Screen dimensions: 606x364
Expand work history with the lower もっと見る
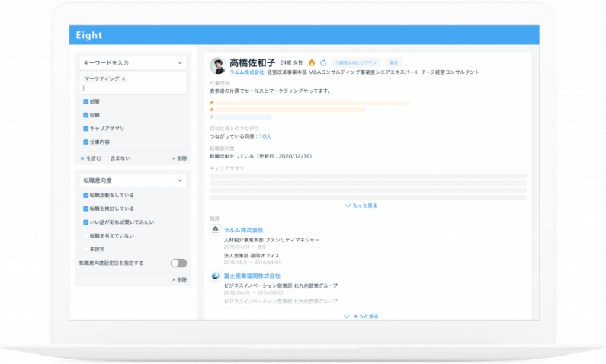(361, 315)
